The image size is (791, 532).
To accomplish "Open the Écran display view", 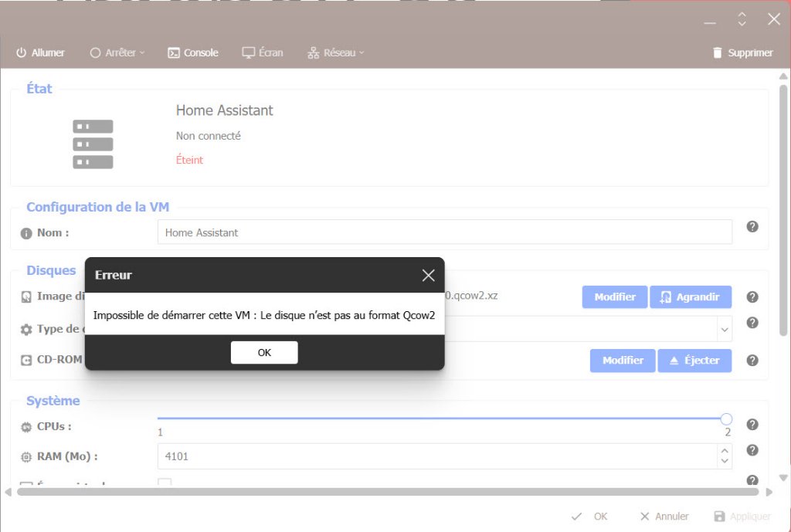I will click(x=263, y=53).
